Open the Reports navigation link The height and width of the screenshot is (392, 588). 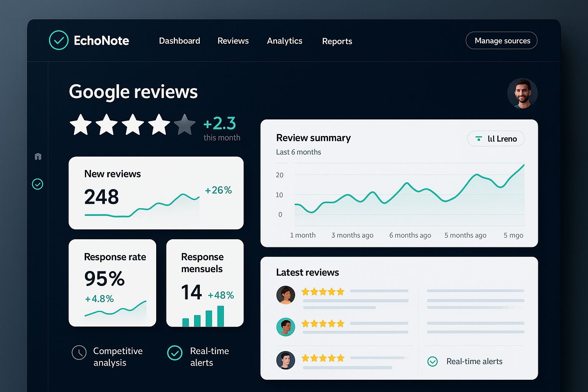337,41
